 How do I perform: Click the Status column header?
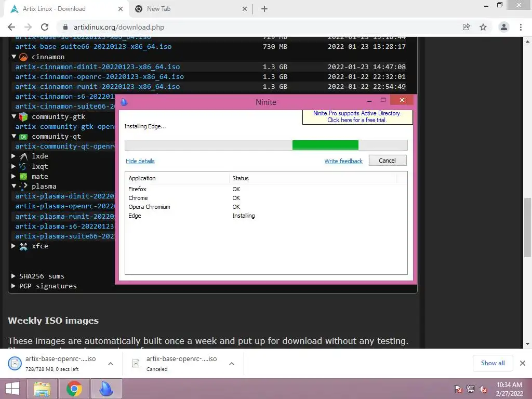pos(313,178)
